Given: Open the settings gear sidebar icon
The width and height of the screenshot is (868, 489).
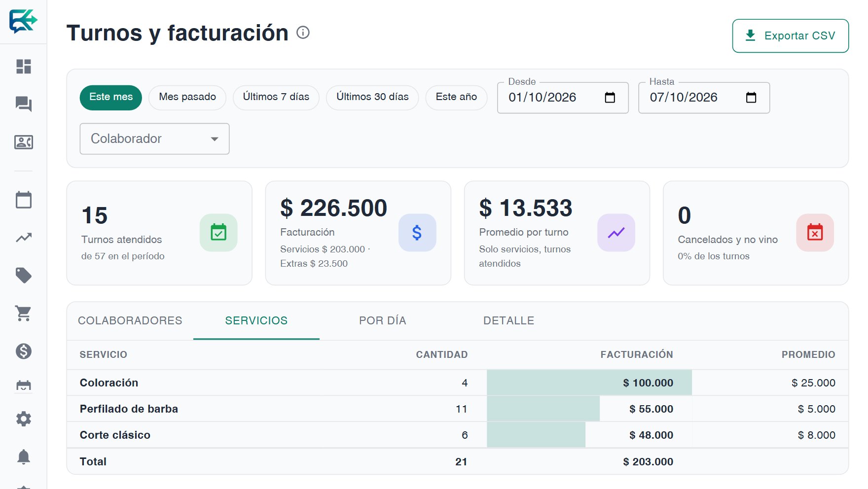Looking at the screenshot, I should tap(24, 419).
